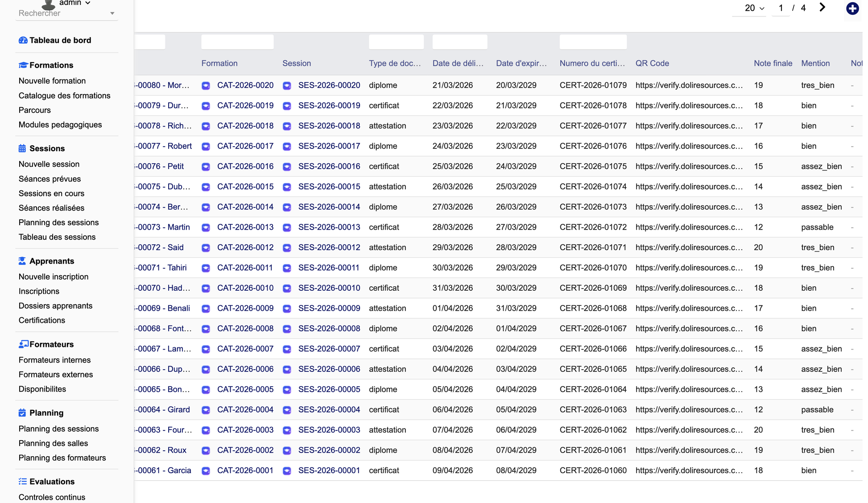Open record 00077 - Robert
The height and width of the screenshot is (503, 868).
tap(163, 146)
